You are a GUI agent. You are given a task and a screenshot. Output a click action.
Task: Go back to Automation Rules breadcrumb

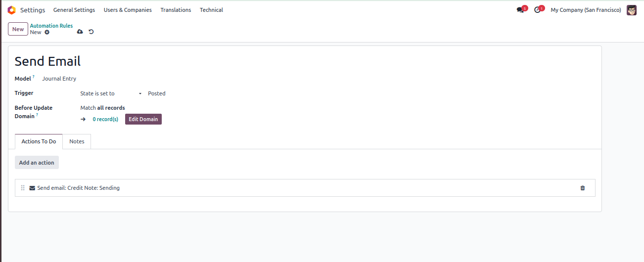pos(51,26)
